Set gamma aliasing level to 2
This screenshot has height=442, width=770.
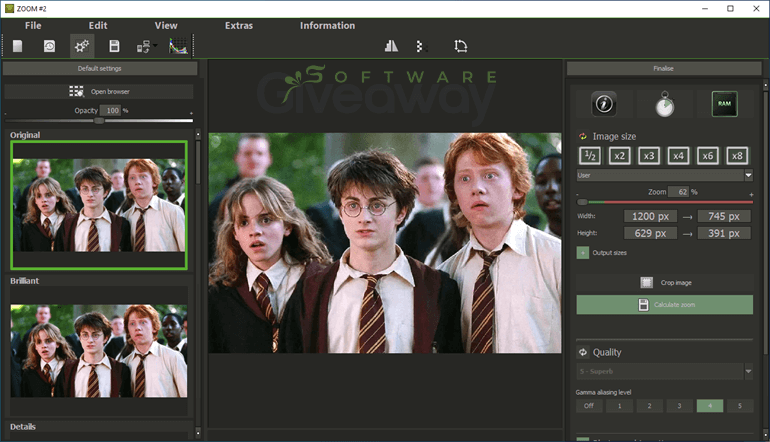click(649, 406)
